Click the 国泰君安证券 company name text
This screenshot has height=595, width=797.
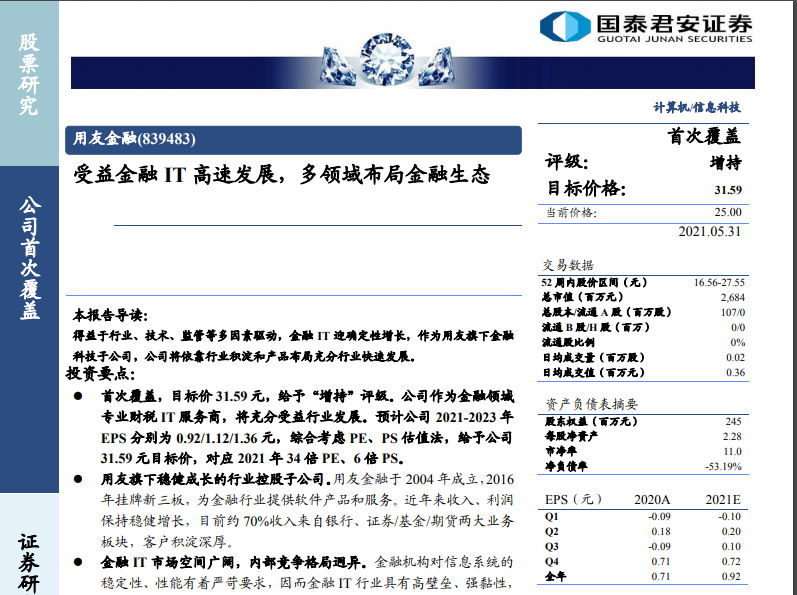[667, 22]
